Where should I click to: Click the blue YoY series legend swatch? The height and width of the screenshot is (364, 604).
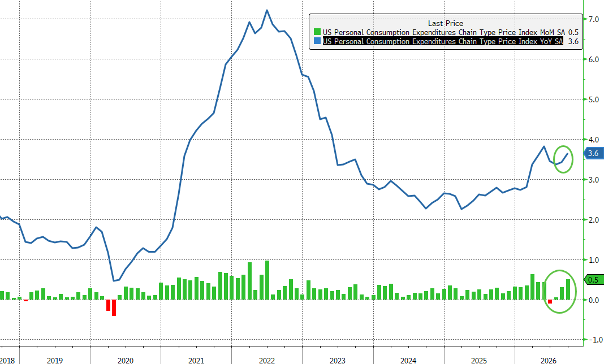coord(317,41)
